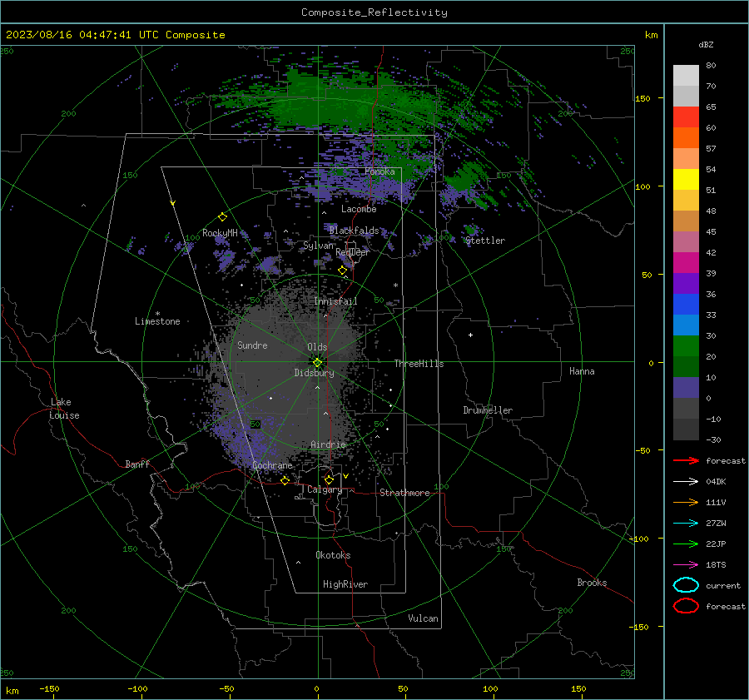749x700 pixels.
Task: Click the current ellipse legend label
Action: [x=723, y=585]
